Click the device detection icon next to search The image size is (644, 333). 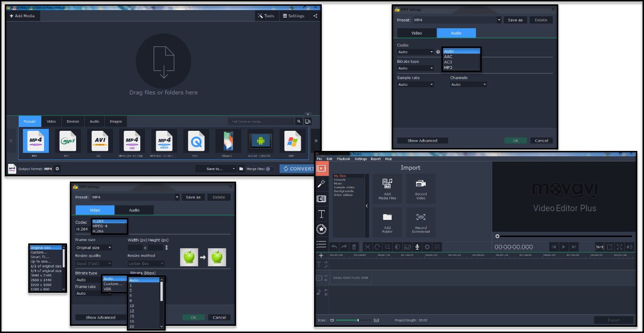coord(308,121)
